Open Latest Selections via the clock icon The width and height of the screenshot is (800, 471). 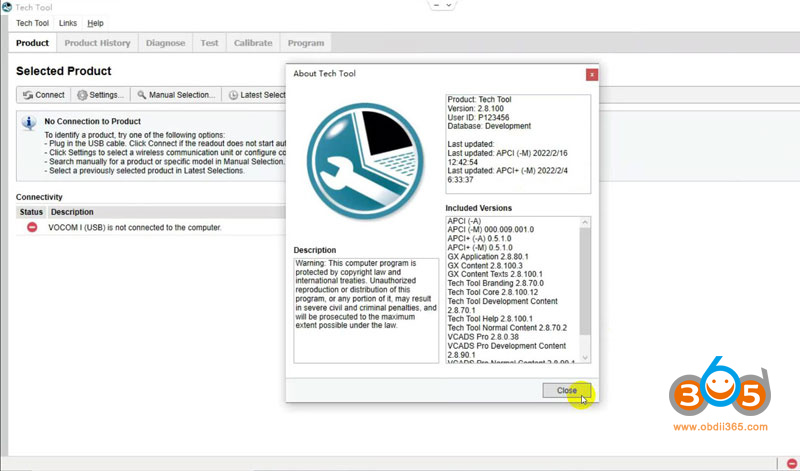233,95
